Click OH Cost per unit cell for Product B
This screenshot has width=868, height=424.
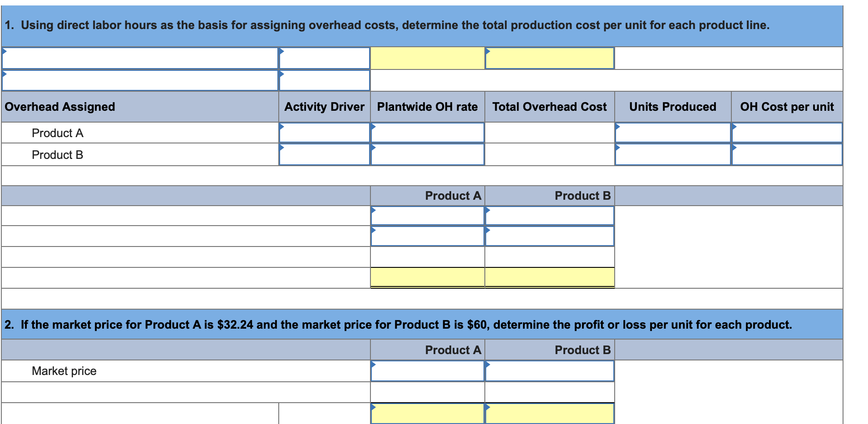click(787, 154)
